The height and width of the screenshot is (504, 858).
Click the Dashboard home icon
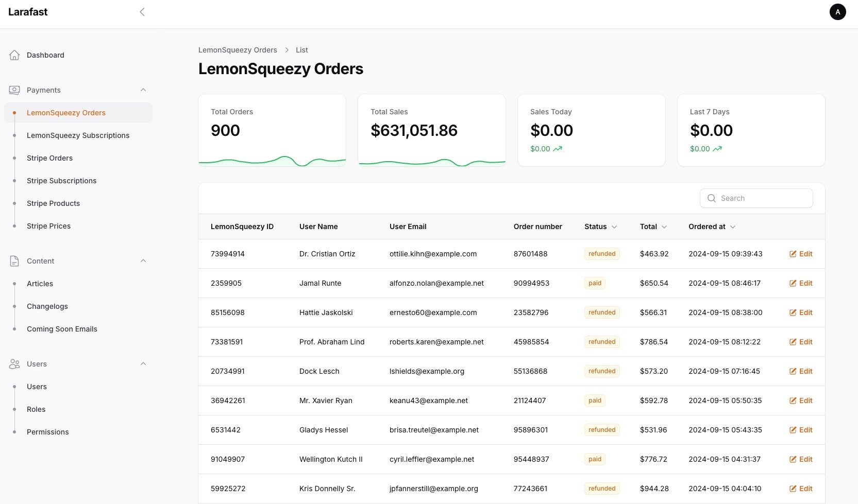tap(14, 55)
